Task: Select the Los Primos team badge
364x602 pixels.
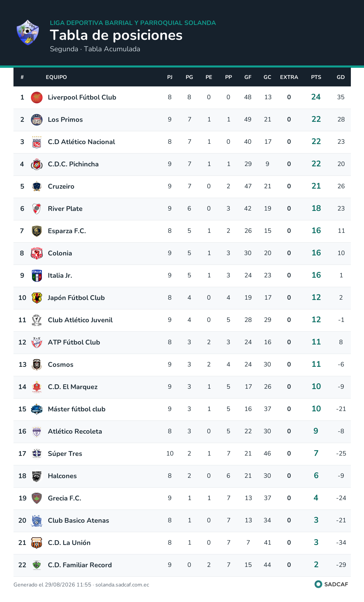Action: click(x=37, y=120)
